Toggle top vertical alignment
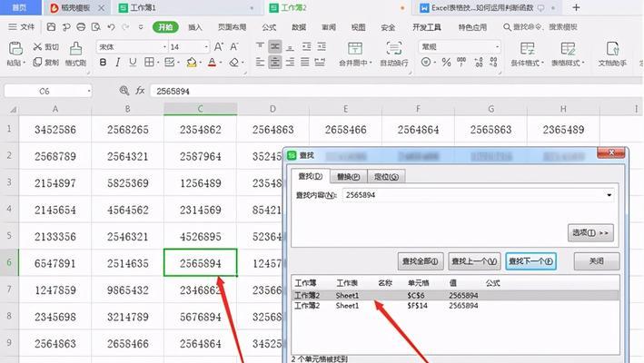 tap(260, 47)
